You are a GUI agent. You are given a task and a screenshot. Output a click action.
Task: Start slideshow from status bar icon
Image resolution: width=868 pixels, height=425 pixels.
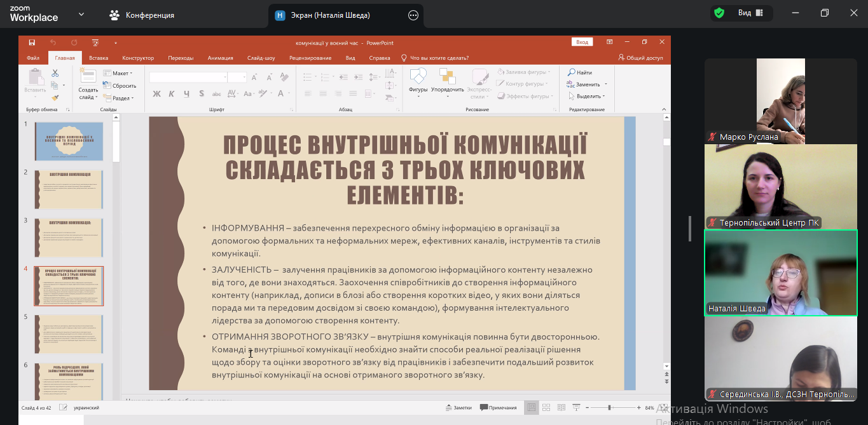coord(575,407)
